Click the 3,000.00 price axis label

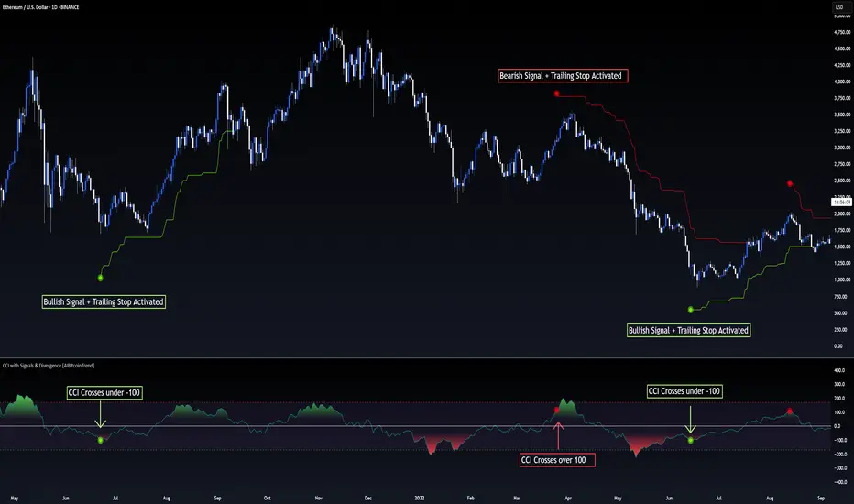pos(842,148)
